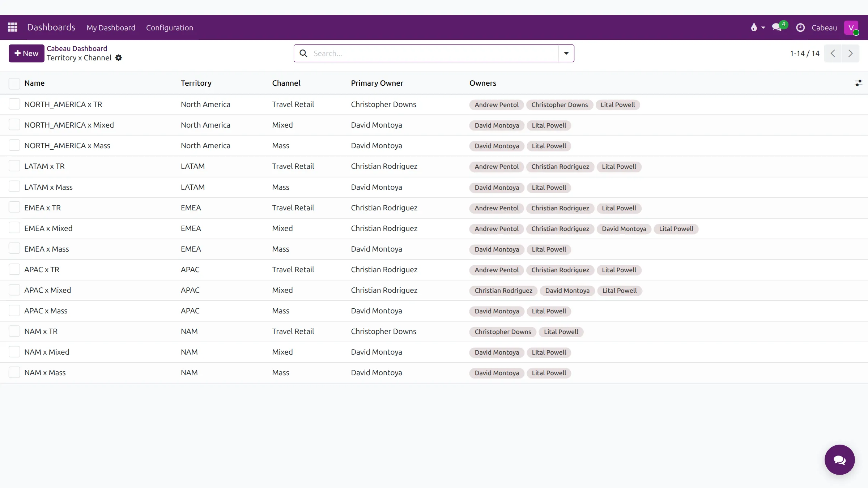Image resolution: width=868 pixels, height=488 pixels.
Task: Click the 1-14 / 14 pager counter
Action: click(x=805, y=53)
